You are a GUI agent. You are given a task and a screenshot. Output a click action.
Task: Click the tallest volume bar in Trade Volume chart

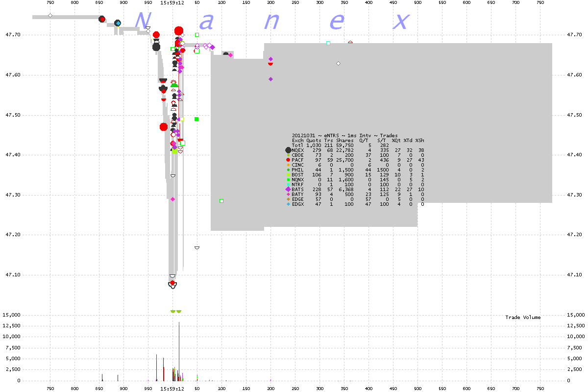179,351
